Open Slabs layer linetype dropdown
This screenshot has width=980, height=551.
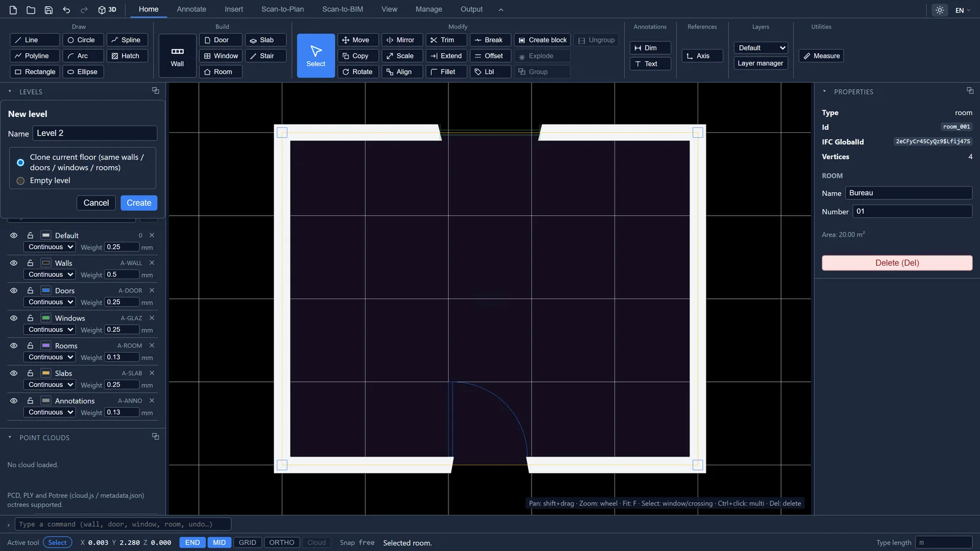click(x=50, y=384)
